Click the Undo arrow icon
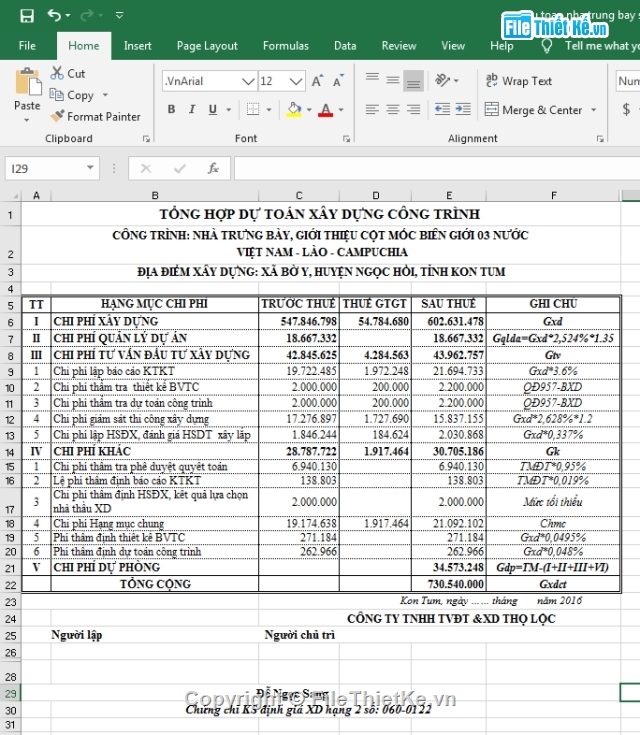640x735 pixels. click(x=54, y=15)
